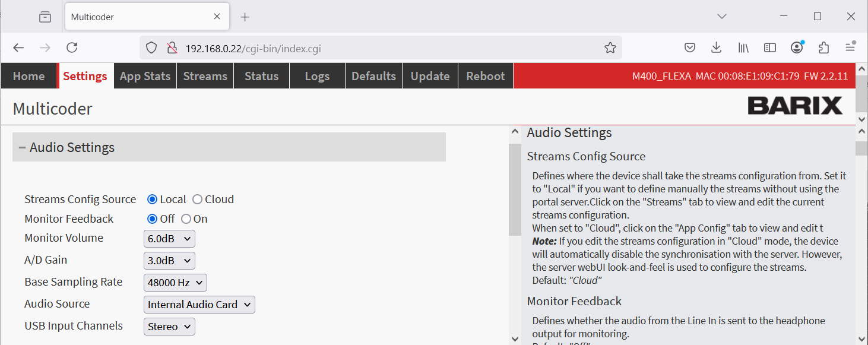This screenshot has width=868, height=345.
Task: Open the Audio Source dropdown
Action: [x=199, y=305]
